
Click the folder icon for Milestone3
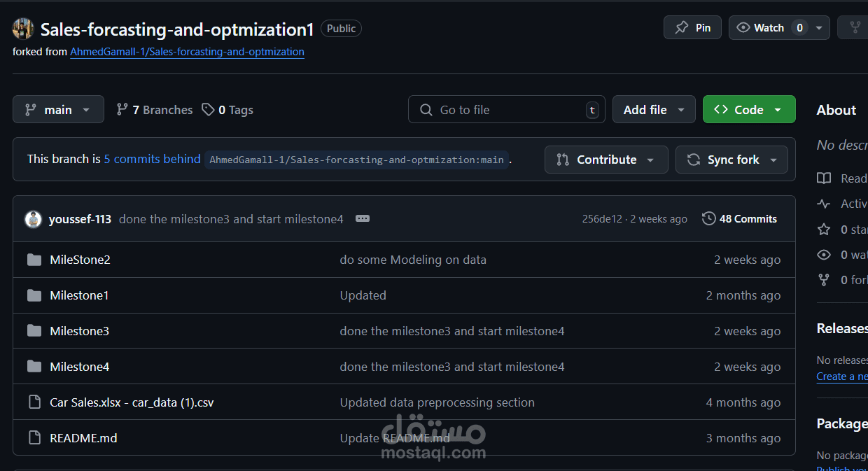[34, 331]
